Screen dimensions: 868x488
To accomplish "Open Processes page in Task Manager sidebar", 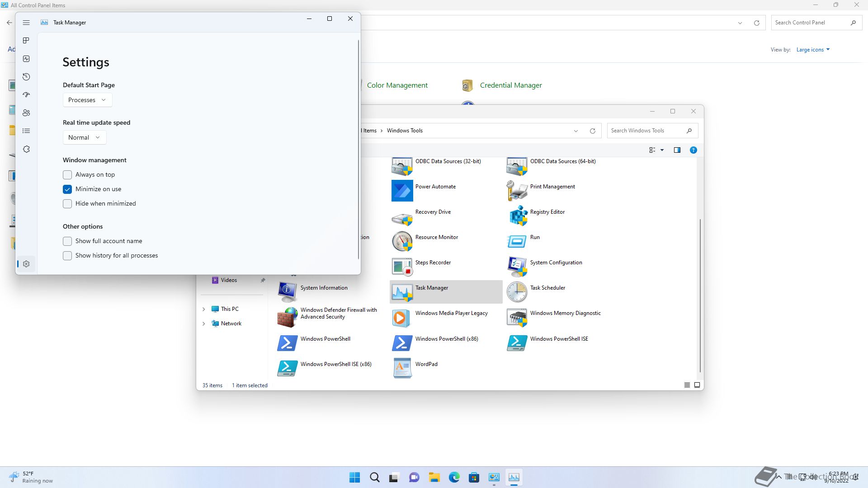I will 26,41.
